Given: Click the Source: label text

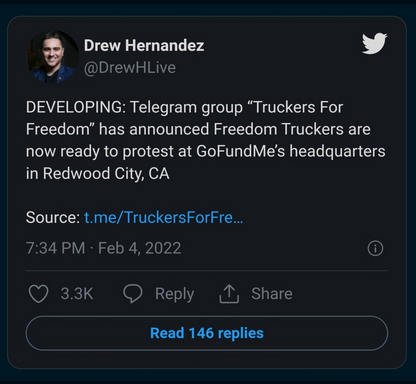Looking at the screenshot, I should coord(53,217).
